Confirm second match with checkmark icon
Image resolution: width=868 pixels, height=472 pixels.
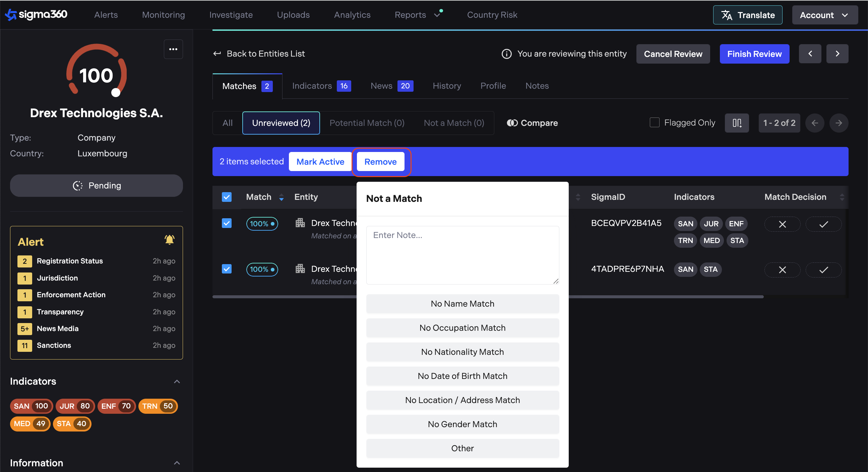click(823, 270)
